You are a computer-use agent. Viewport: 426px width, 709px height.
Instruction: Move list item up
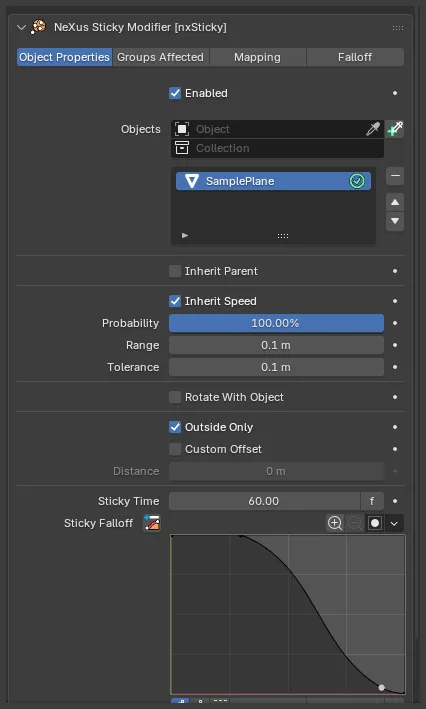click(395, 202)
